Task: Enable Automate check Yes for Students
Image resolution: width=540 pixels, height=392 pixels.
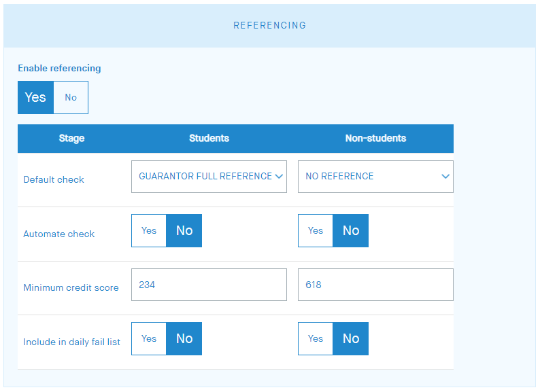Action: (149, 231)
